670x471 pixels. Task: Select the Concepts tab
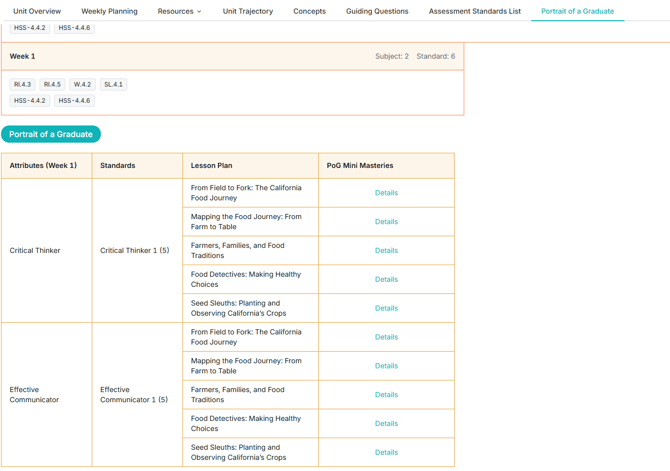[x=309, y=11]
